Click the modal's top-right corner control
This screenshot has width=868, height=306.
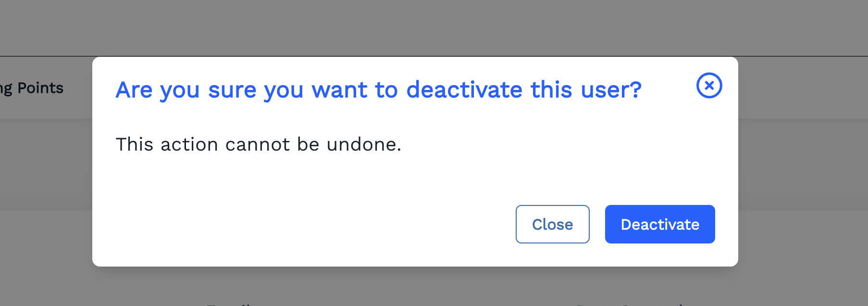tap(710, 86)
